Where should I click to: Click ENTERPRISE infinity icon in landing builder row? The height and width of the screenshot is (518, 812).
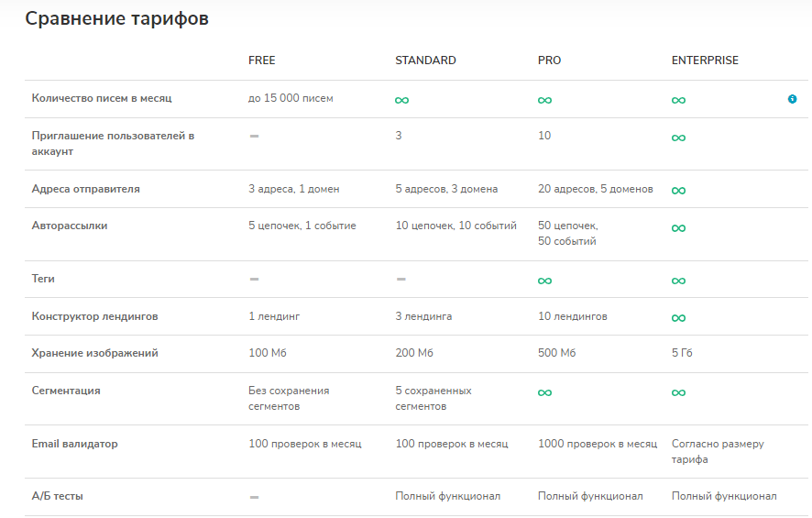click(678, 318)
